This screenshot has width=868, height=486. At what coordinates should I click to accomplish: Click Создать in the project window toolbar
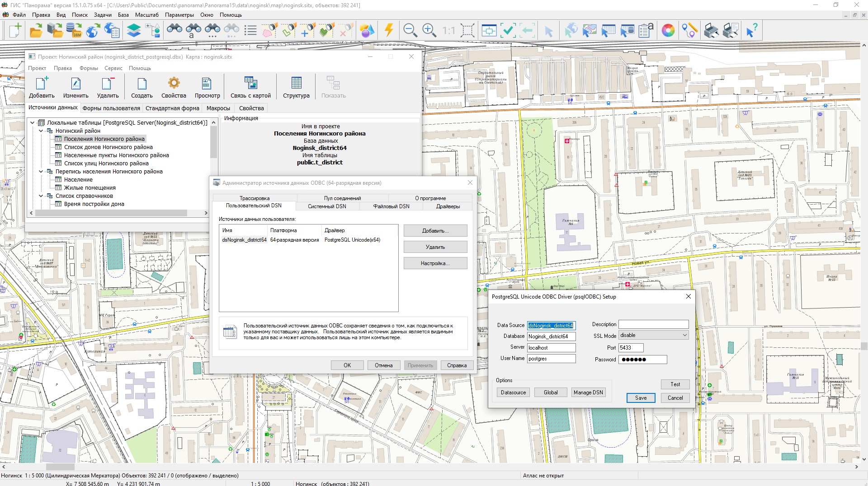142,87
